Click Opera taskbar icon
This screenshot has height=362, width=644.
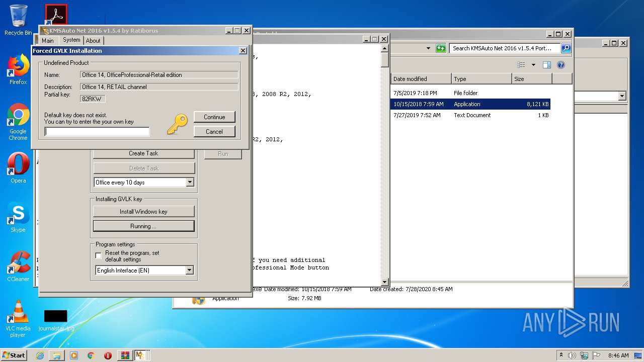(108, 355)
